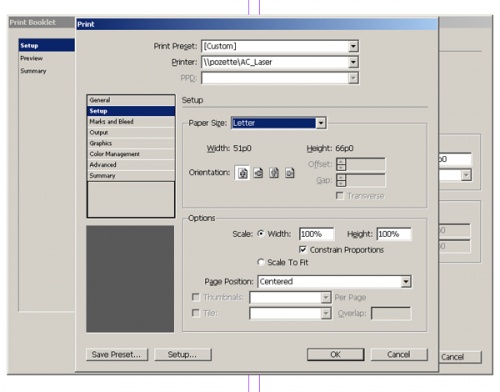Select the landscape orientation icon
Image resolution: width=500 pixels, height=392 pixels.
coord(258,173)
